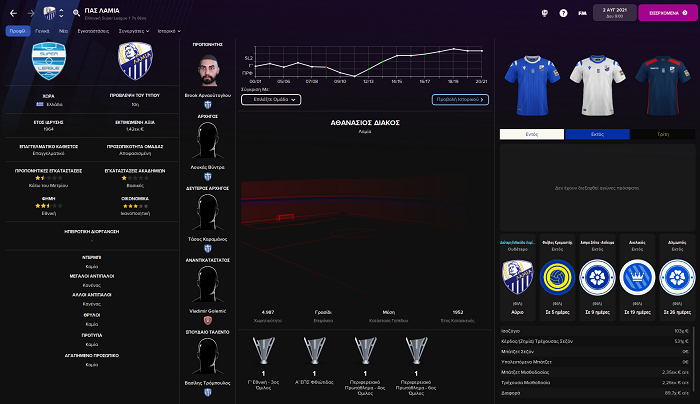Open the Εγκαταστάσεις tab
The width and height of the screenshot is (700, 404).
(93, 31)
